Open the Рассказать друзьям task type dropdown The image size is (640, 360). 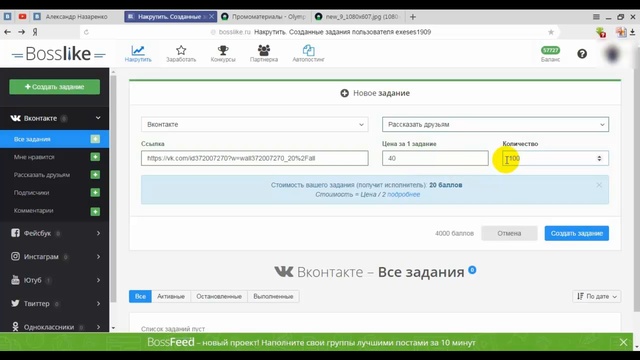(495, 124)
